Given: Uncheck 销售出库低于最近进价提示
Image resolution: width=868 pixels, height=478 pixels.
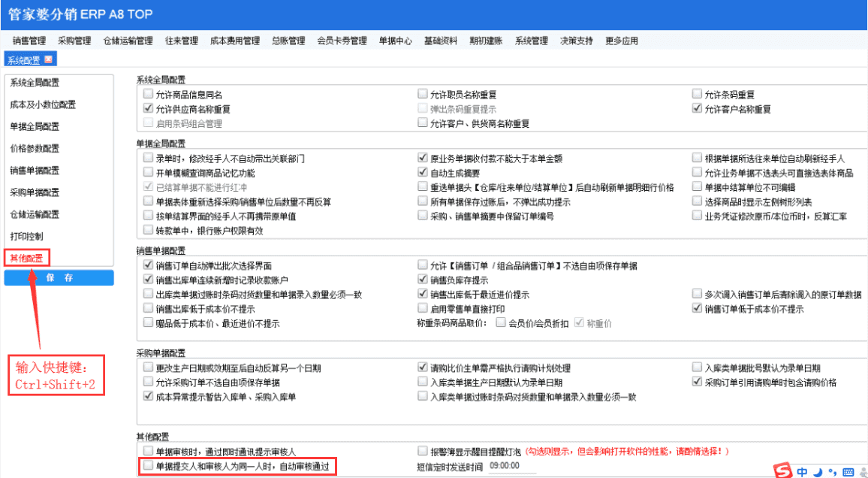Looking at the screenshot, I should 423,294.
